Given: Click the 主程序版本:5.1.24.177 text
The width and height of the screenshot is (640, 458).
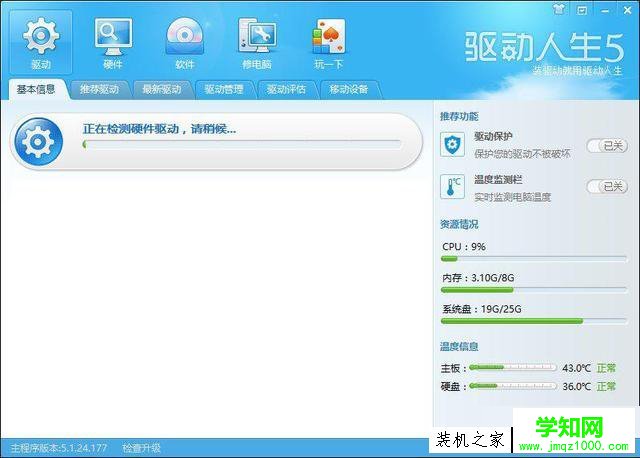Looking at the screenshot, I should coord(59,448).
